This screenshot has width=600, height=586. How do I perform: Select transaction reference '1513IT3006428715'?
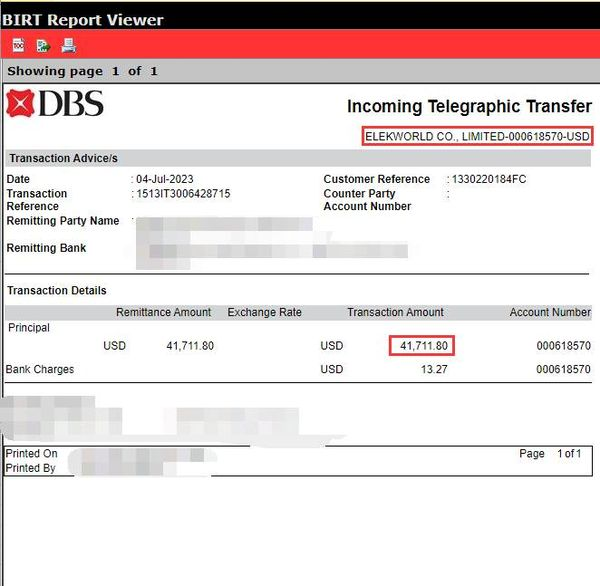point(183,194)
